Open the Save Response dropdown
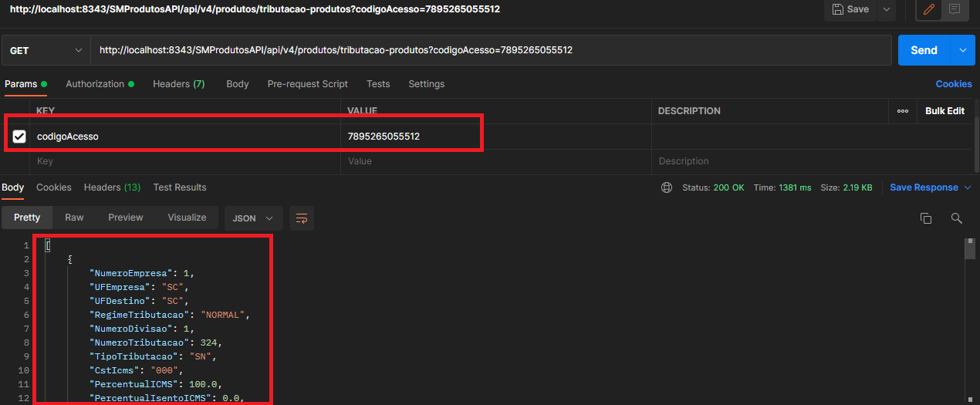 coord(930,187)
